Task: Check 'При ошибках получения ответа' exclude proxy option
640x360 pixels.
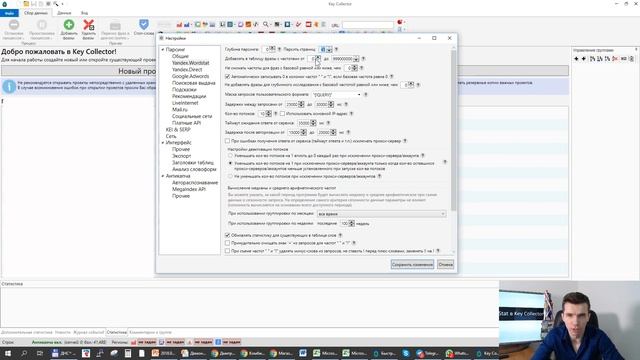Action: pos(227,141)
